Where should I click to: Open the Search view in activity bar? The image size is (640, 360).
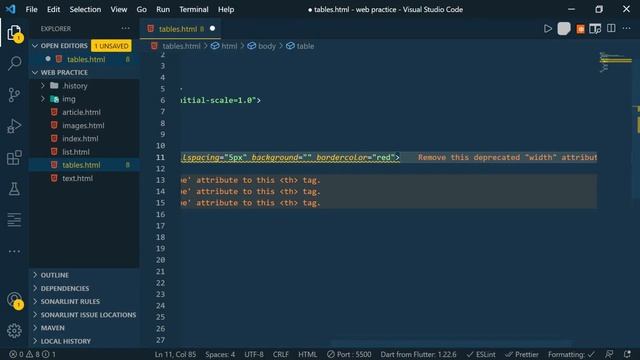tap(14, 63)
